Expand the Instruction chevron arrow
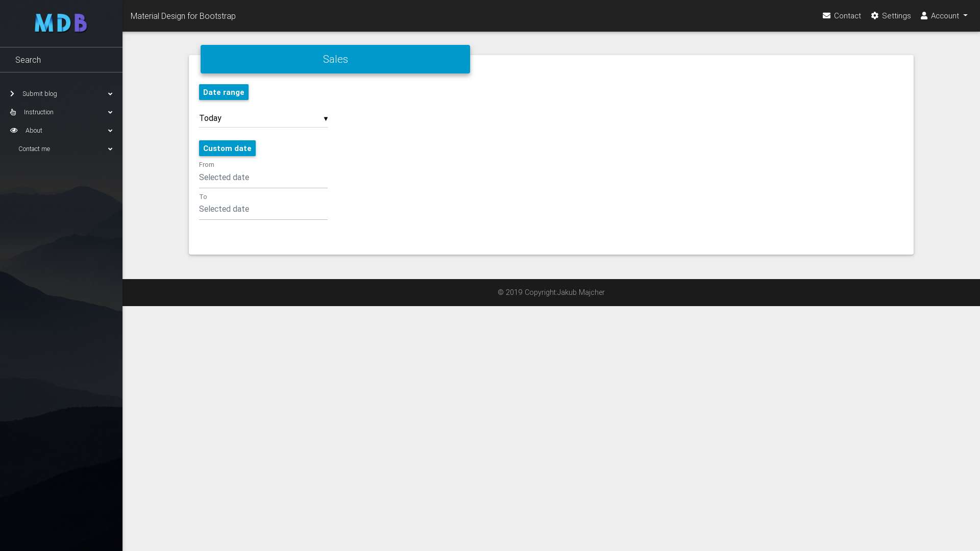The image size is (980, 551). pos(110,112)
